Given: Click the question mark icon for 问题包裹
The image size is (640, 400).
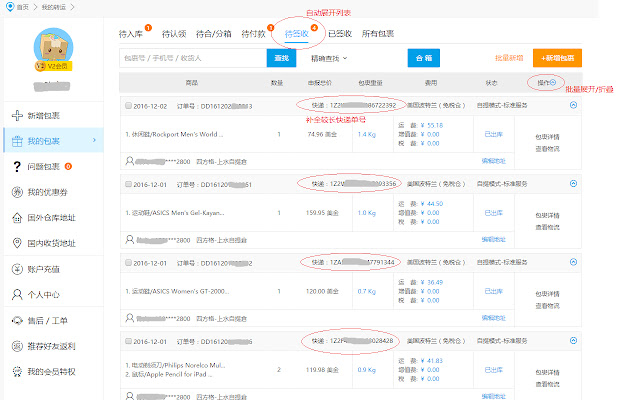Looking at the screenshot, I should tap(17, 167).
